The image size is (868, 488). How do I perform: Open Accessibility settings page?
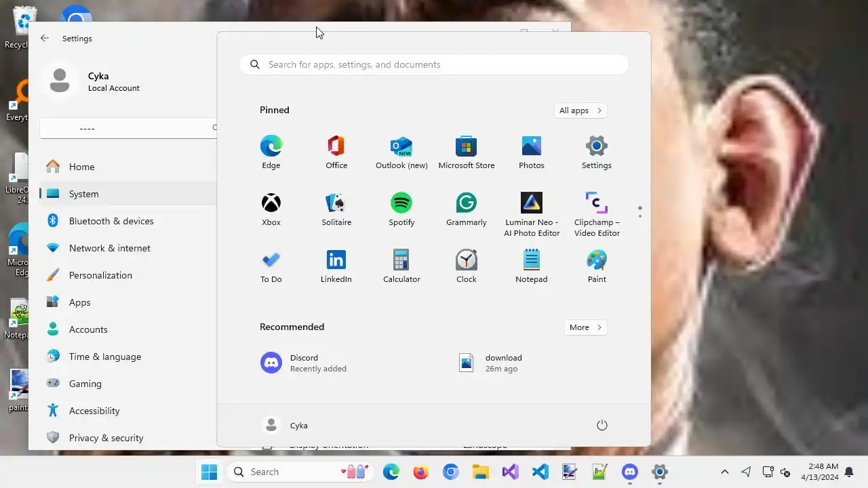coord(127,411)
